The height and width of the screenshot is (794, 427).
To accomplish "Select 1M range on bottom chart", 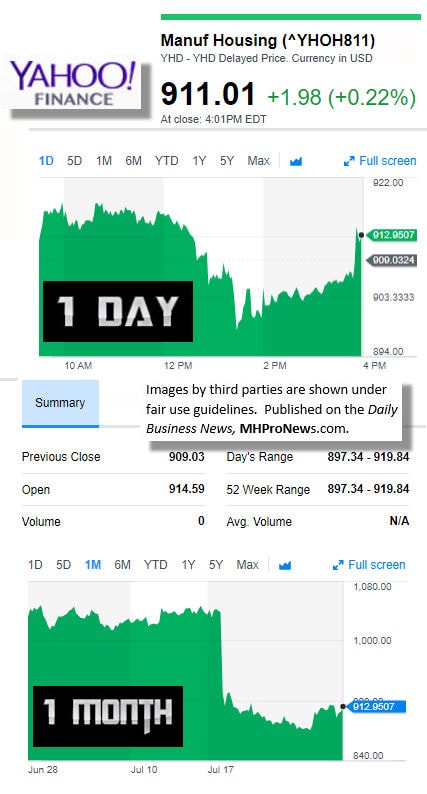I will click(93, 565).
